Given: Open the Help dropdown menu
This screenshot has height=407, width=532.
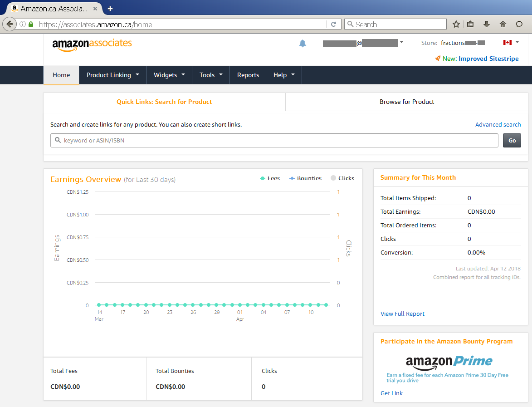Looking at the screenshot, I should tap(284, 75).
